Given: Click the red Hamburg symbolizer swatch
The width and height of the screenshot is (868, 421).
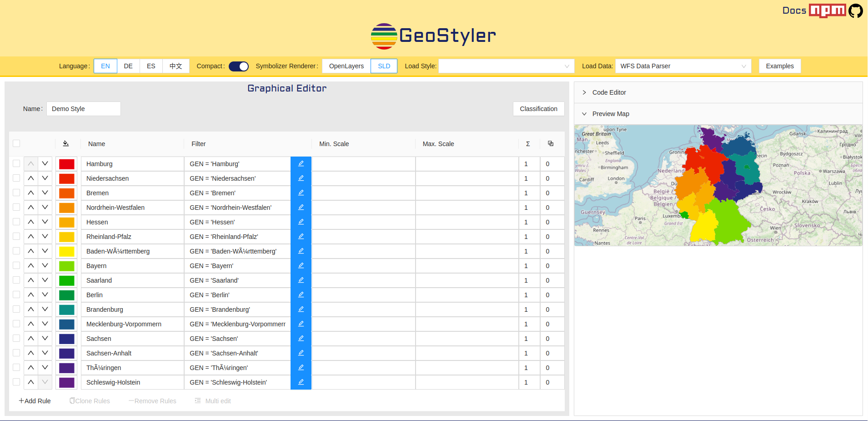Looking at the screenshot, I should pos(66,164).
